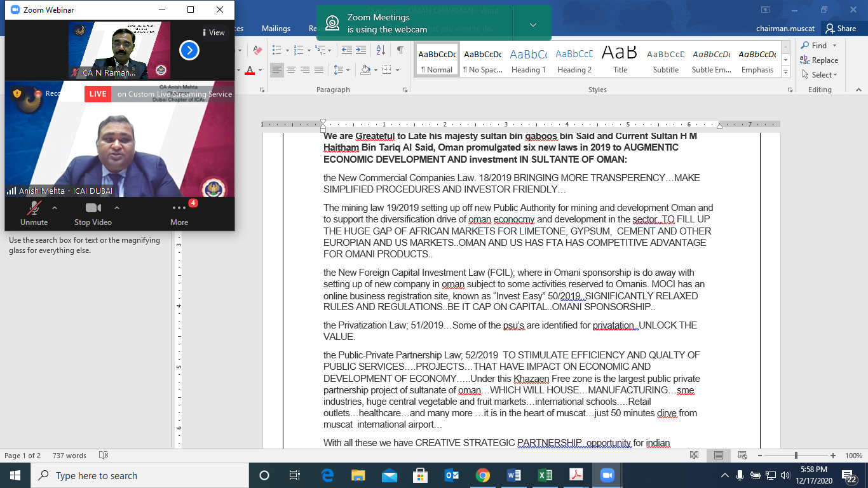The image size is (868, 488).
Task: Justify the paragraph text
Action: [319, 70]
